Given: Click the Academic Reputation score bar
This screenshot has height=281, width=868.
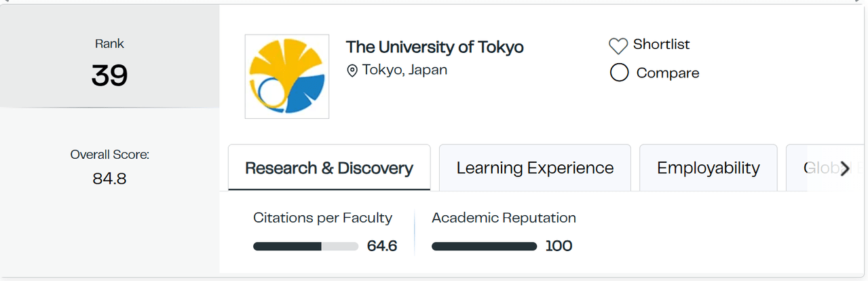Looking at the screenshot, I should pos(484,246).
